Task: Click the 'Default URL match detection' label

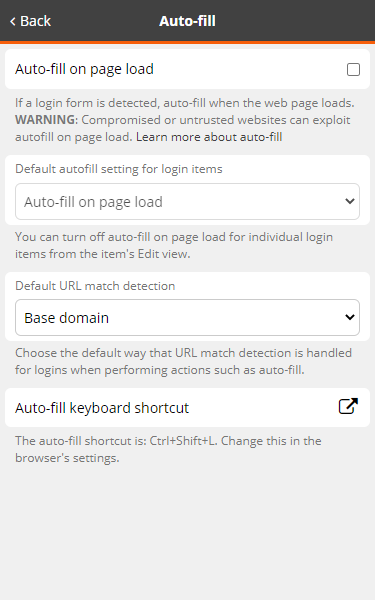Action: pyautogui.click(x=95, y=286)
